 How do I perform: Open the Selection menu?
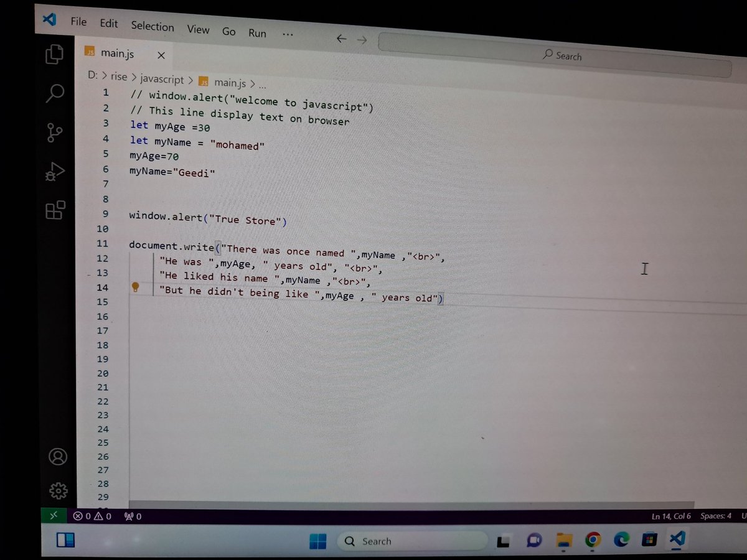[153, 26]
